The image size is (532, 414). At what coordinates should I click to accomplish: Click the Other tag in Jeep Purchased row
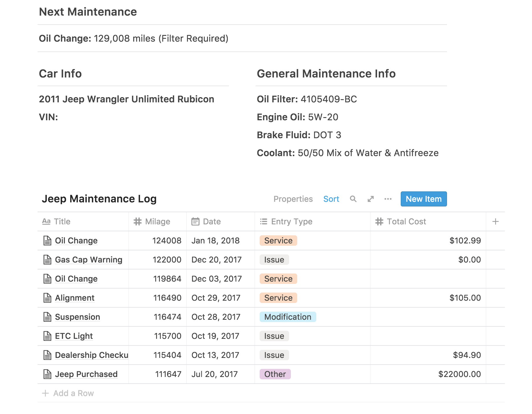275,374
